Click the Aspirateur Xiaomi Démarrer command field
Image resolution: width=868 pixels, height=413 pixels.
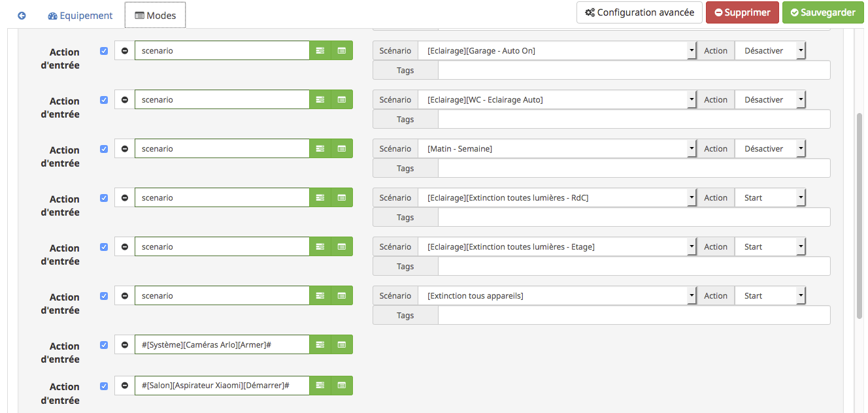pos(222,386)
